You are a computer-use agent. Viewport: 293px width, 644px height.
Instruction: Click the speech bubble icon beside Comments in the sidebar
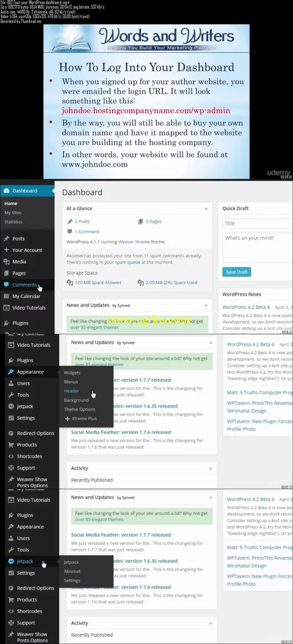pyautogui.click(x=6, y=285)
